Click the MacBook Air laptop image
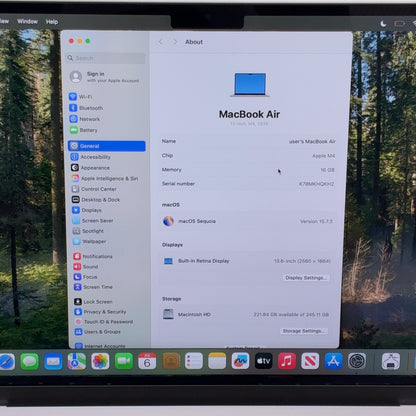 250,85
